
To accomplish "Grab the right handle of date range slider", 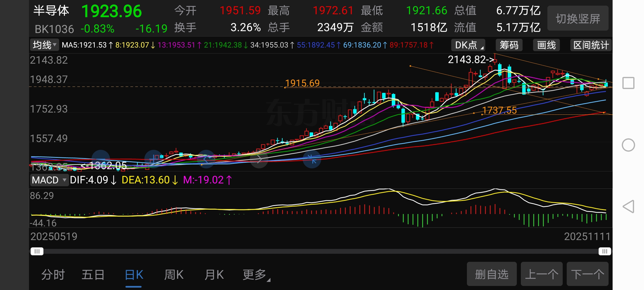I will click(x=605, y=251).
